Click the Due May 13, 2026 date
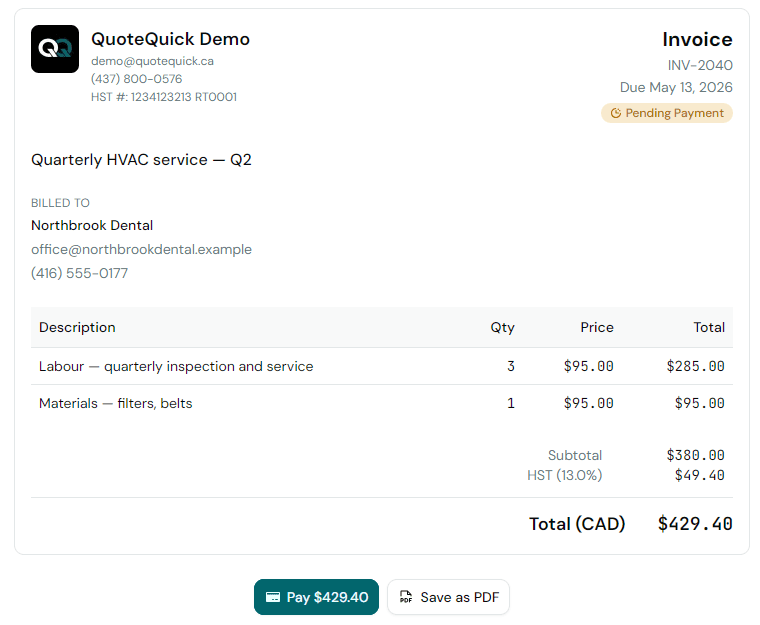This screenshot has width=760, height=625. [x=676, y=87]
